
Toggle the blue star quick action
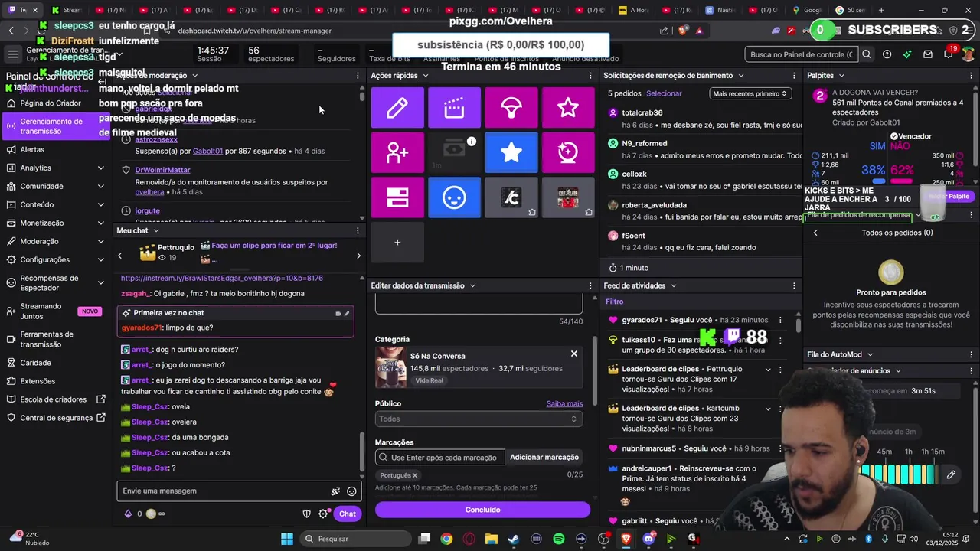511,152
